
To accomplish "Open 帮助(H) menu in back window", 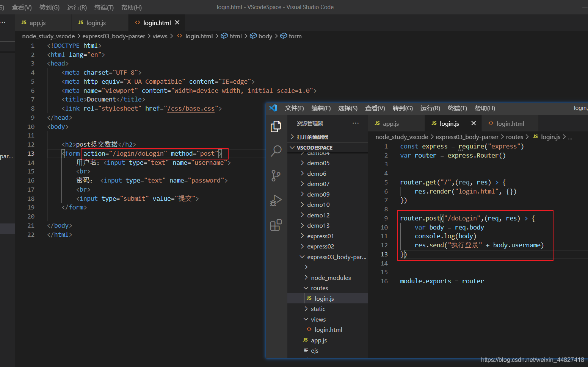I will coord(132,7).
